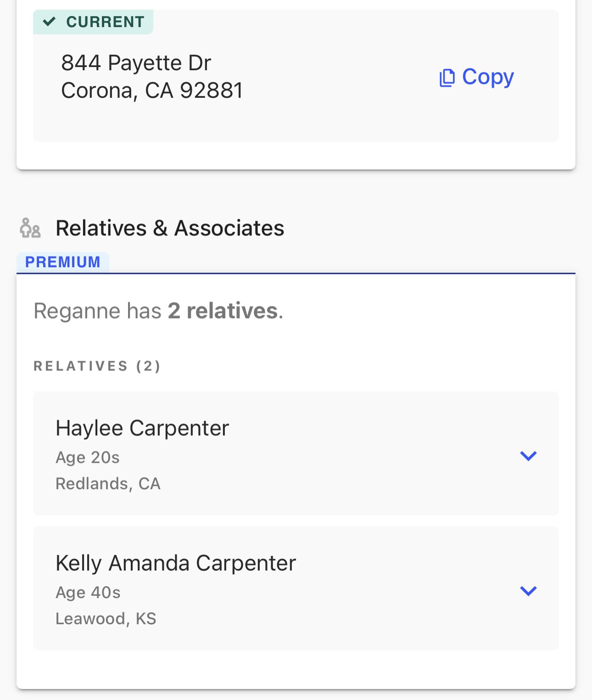Click the Haylee Carpenter relative card
Viewport: 592px width, 700px height.
click(296, 454)
